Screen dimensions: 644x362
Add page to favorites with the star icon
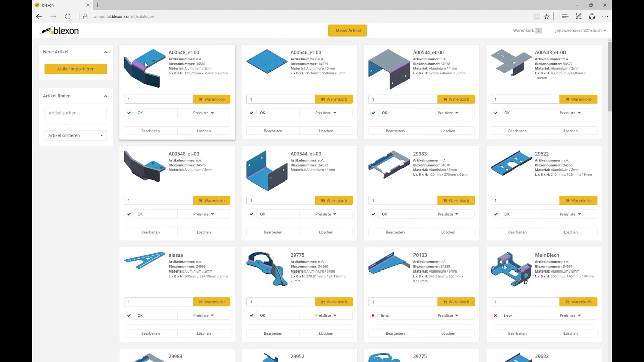(x=547, y=16)
